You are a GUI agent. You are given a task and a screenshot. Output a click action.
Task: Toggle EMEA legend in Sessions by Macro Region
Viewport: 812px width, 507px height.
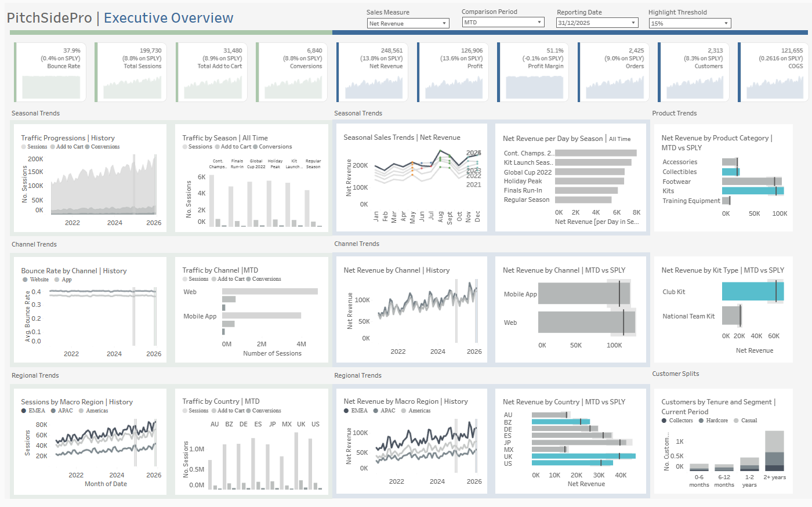pos(24,411)
